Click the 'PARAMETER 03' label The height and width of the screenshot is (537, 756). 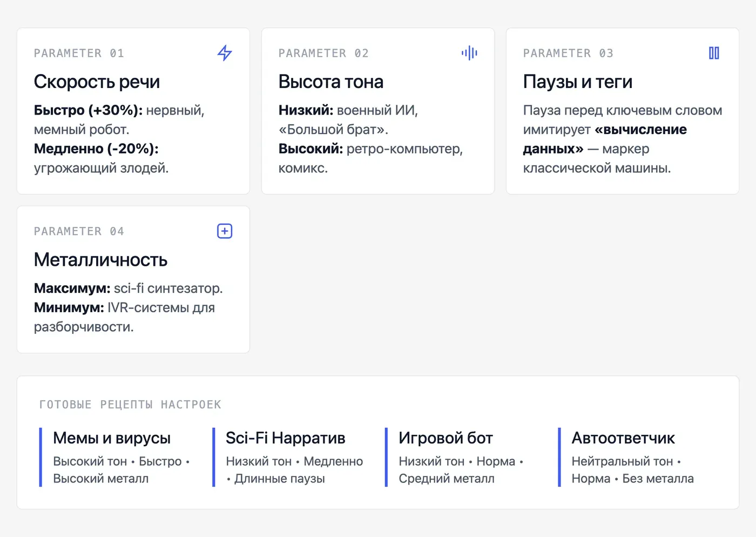(x=568, y=53)
